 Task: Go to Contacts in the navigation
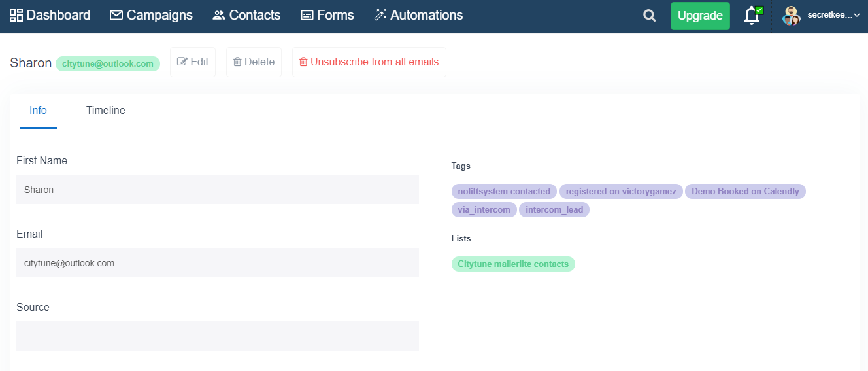[246, 15]
